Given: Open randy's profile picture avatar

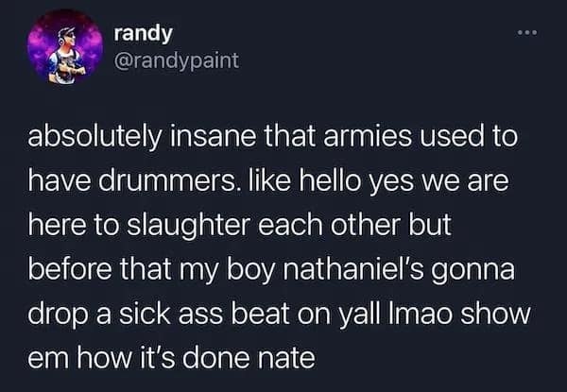Looking at the screenshot, I should (65, 46).
